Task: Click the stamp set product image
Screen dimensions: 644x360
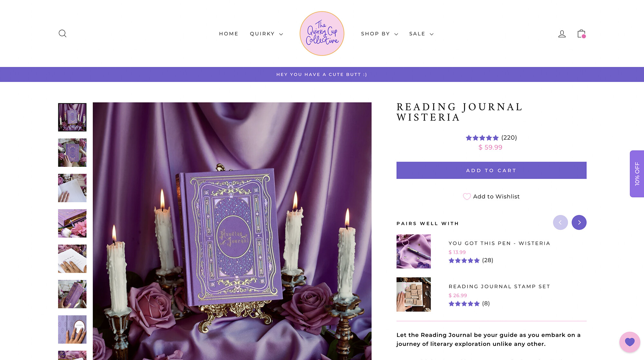Action: pos(413,294)
